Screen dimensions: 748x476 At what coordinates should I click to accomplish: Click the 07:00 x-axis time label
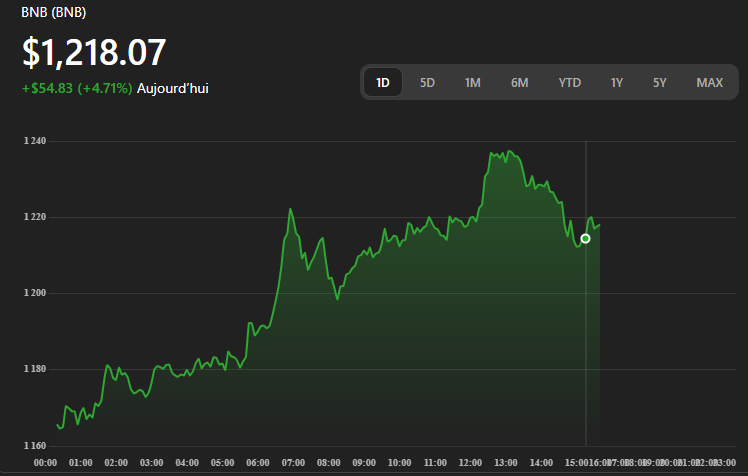(x=293, y=463)
